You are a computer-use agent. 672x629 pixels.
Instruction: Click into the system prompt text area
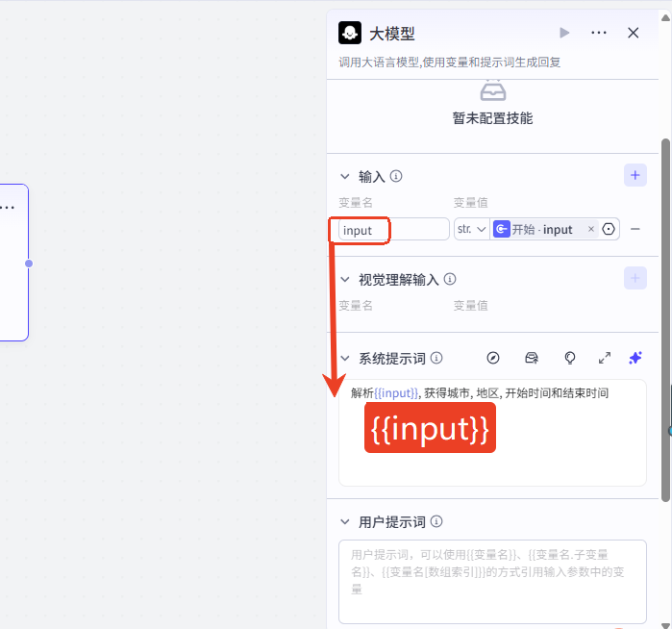(492, 433)
